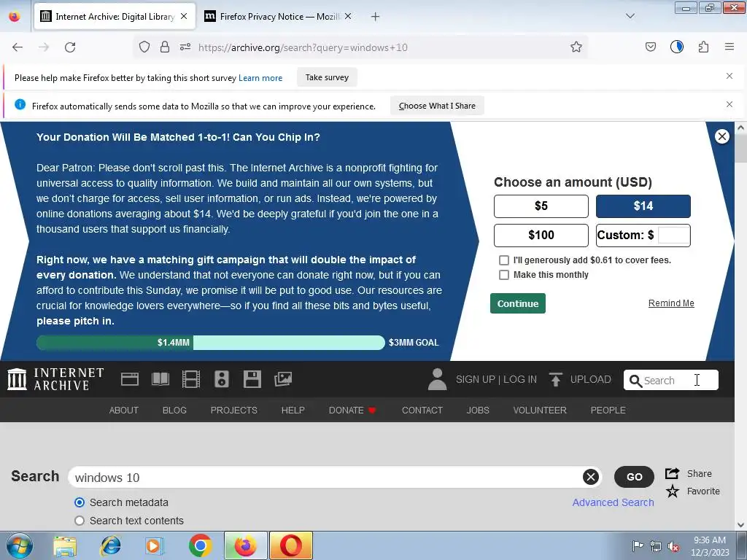
Task: Close the donation banner
Action: (722, 136)
